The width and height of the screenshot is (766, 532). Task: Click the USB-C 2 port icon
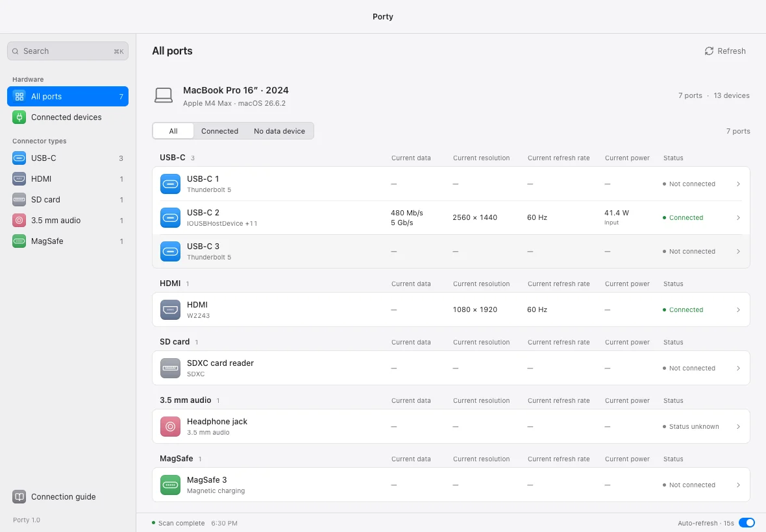tap(171, 218)
